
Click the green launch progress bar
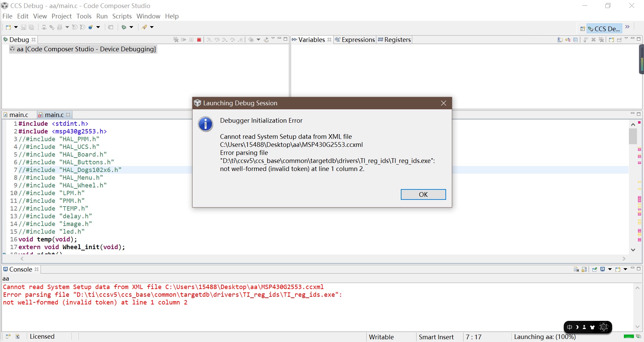coord(629,336)
